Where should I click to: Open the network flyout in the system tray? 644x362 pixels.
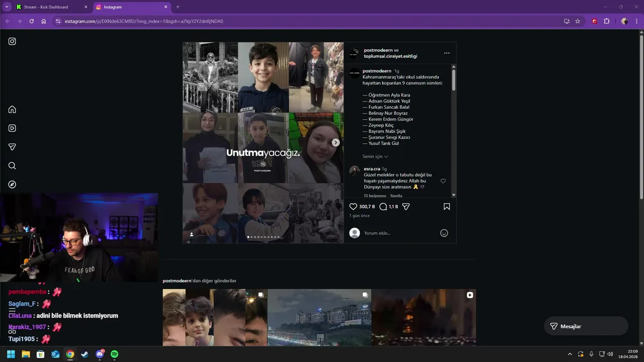[602, 354]
